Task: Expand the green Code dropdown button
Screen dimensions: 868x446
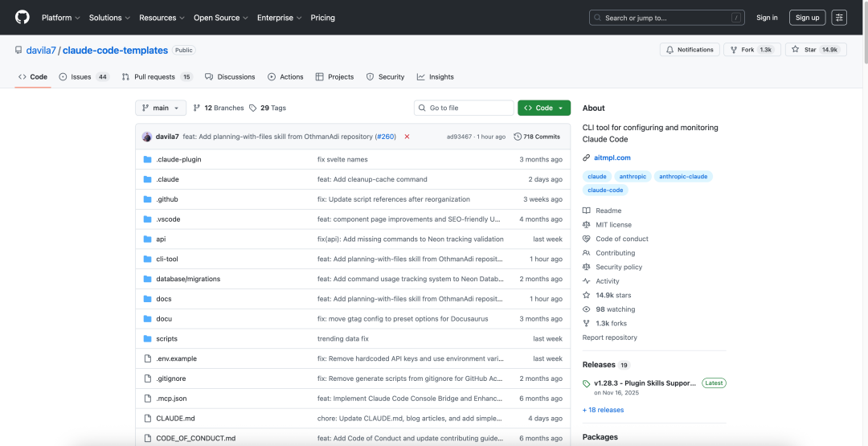Action: click(544, 108)
